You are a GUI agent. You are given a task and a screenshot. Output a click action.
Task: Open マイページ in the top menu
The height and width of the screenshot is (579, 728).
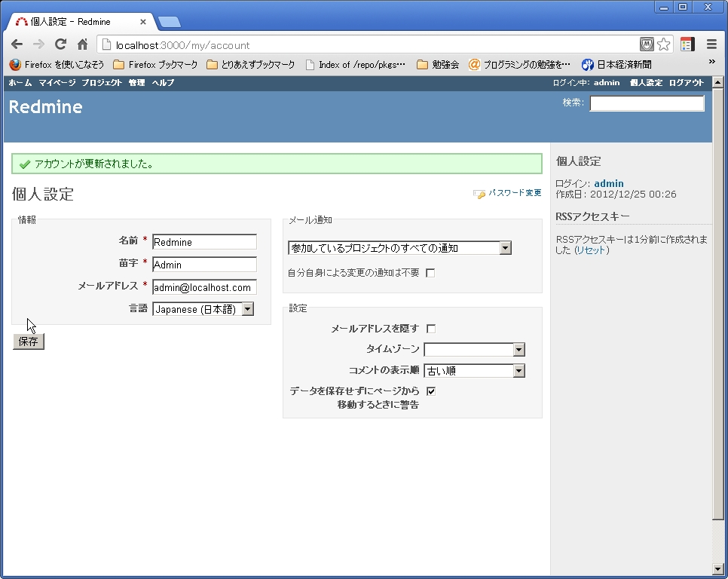coord(57,83)
